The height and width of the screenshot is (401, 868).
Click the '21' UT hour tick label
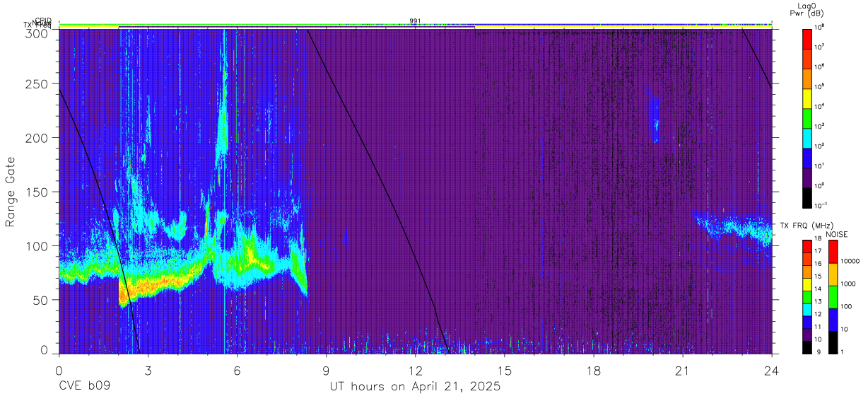pos(683,371)
